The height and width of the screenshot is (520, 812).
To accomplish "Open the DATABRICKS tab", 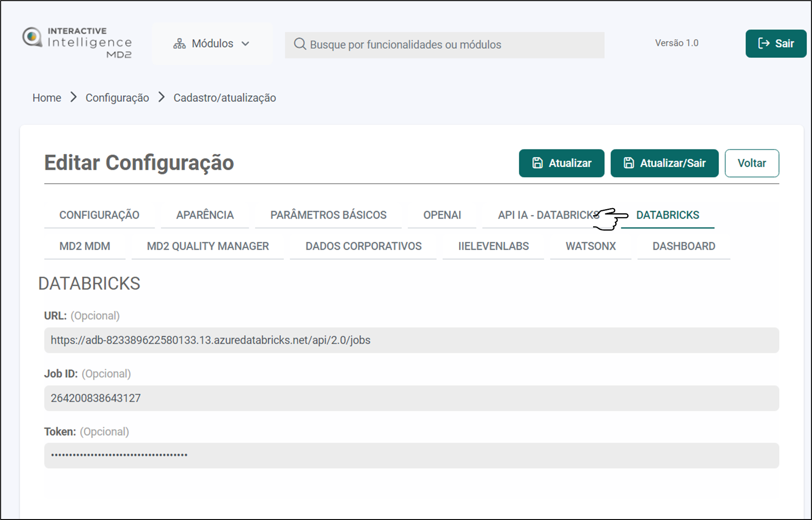I will (x=667, y=215).
